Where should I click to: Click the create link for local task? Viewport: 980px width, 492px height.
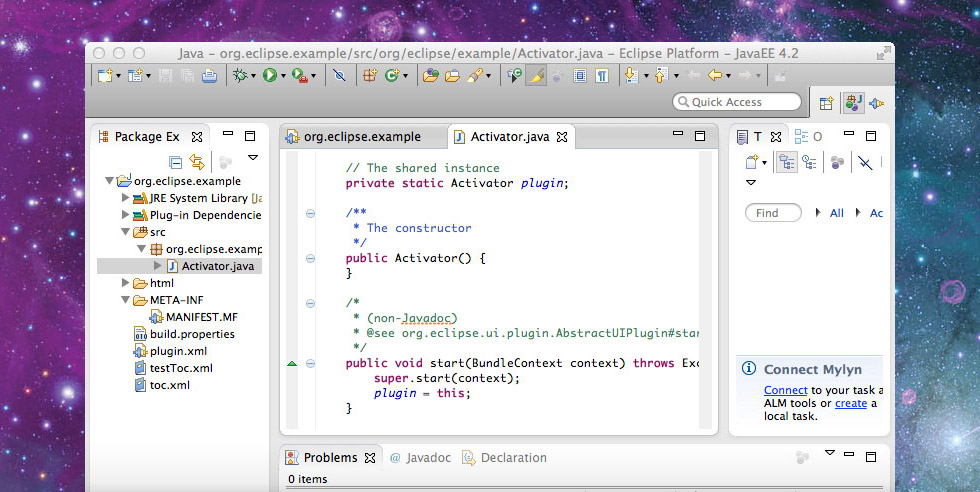[851, 403]
